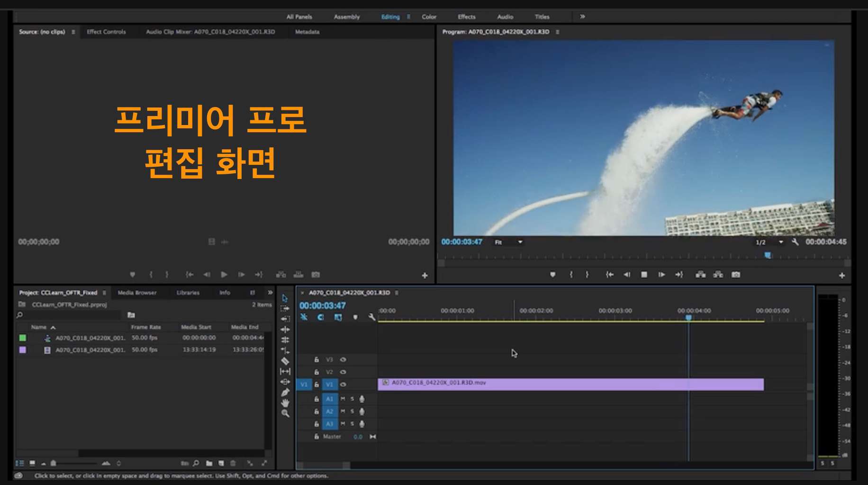The image size is (868, 485).
Task: Click the trash Clear icon in Project panel
Action: tap(233, 463)
